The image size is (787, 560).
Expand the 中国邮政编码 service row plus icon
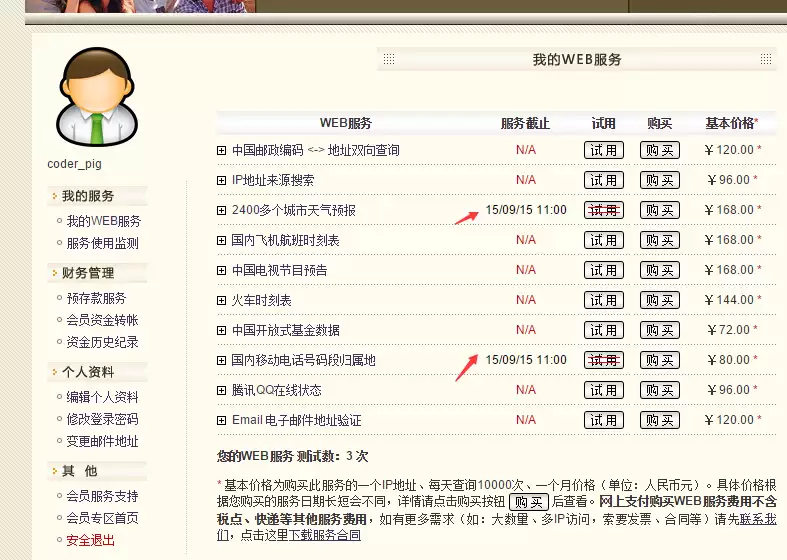(x=221, y=151)
